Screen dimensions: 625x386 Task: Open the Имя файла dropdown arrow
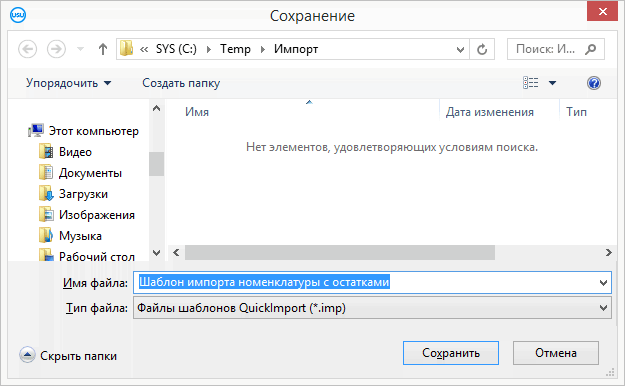603,283
